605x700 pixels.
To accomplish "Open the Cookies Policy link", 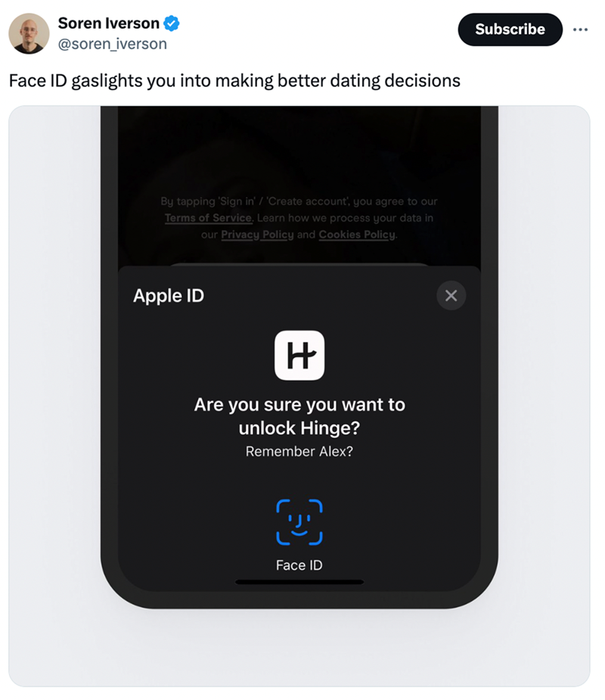I will pos(357,235).
